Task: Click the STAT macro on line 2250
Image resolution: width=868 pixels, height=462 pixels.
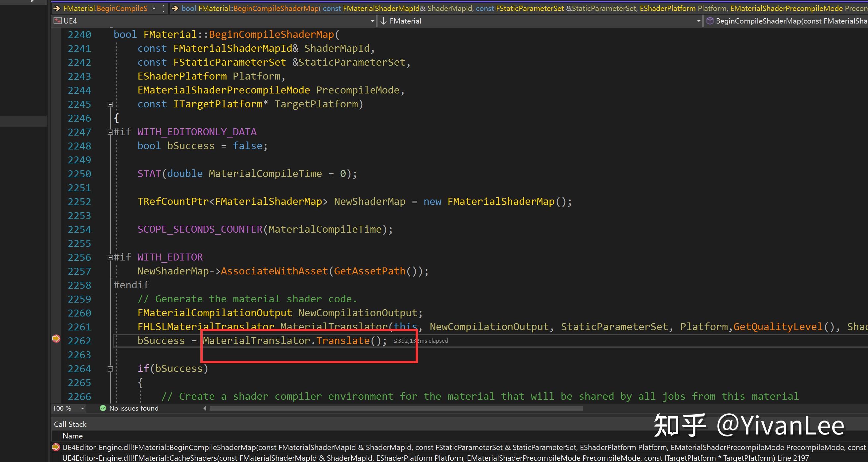Action: (x=149, y=174)
